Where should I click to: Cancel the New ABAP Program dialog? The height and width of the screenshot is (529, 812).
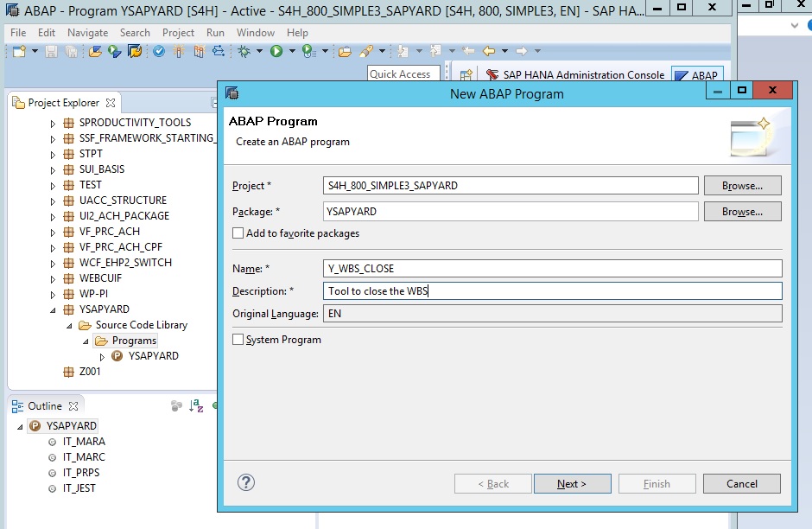pyautogui.click(x=741, y=483)
